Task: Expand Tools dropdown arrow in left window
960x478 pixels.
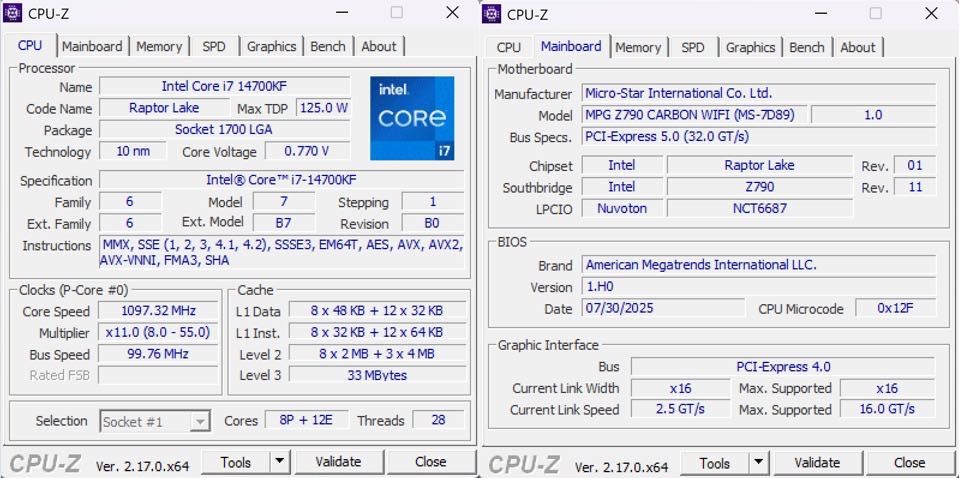Action: (x=280, y=463)
